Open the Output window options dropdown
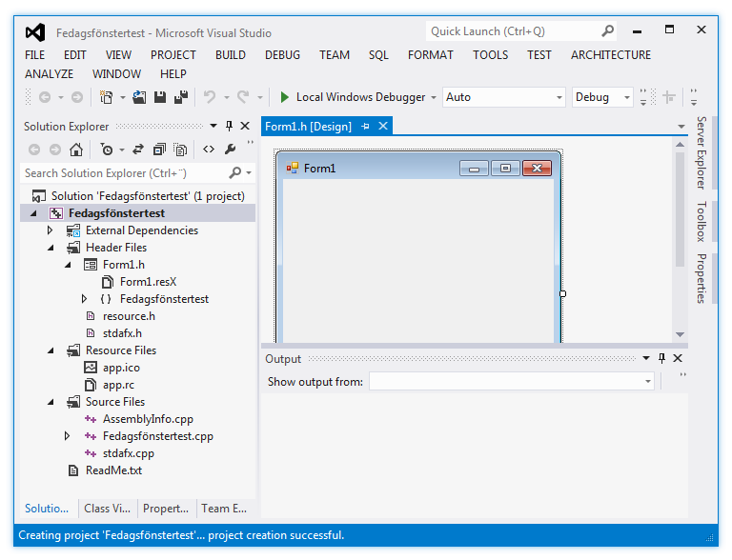Viewport: 732px width, 560px height. coord(646,358)
